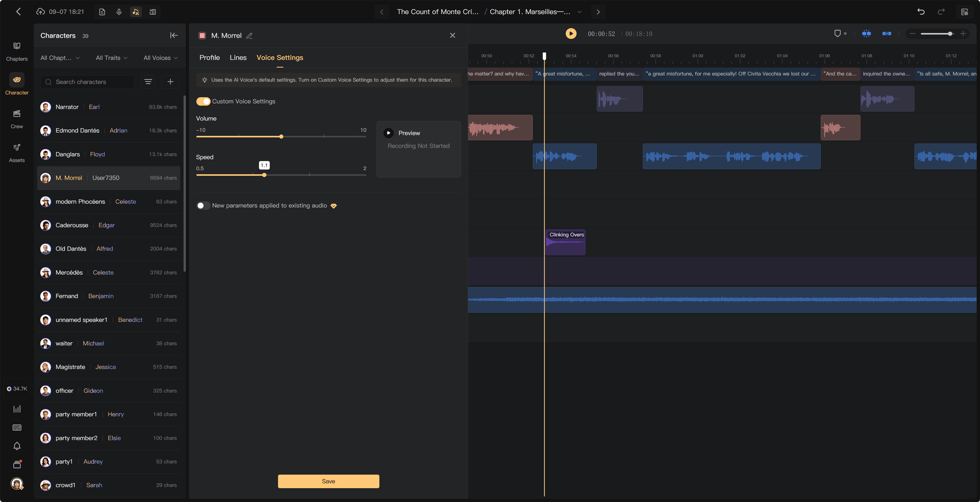Select the Character sidebar tab

point(17,84)
